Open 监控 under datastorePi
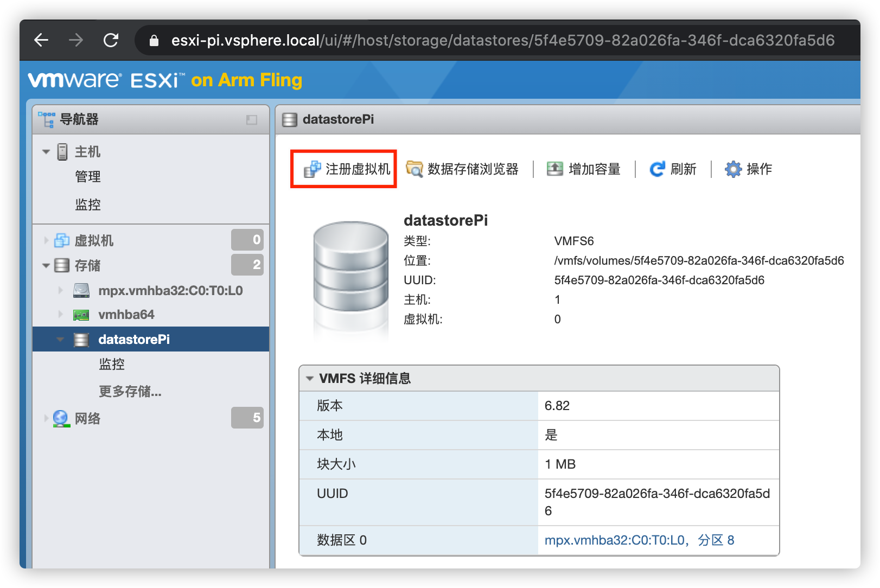 pyautogui.click(x=112, y=364)
